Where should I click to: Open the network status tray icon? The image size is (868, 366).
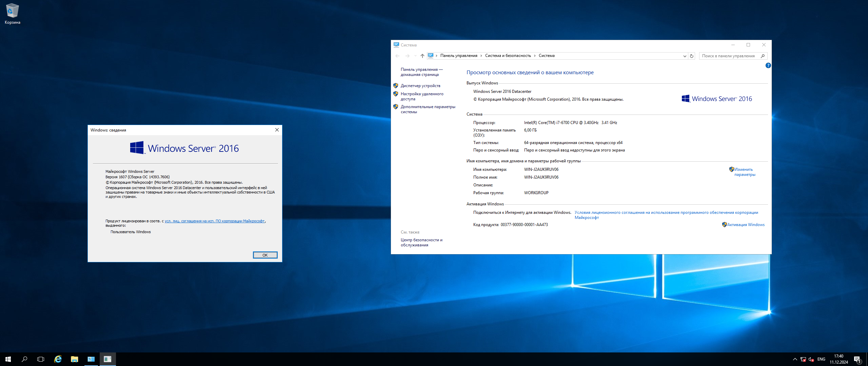coord(803,359)
